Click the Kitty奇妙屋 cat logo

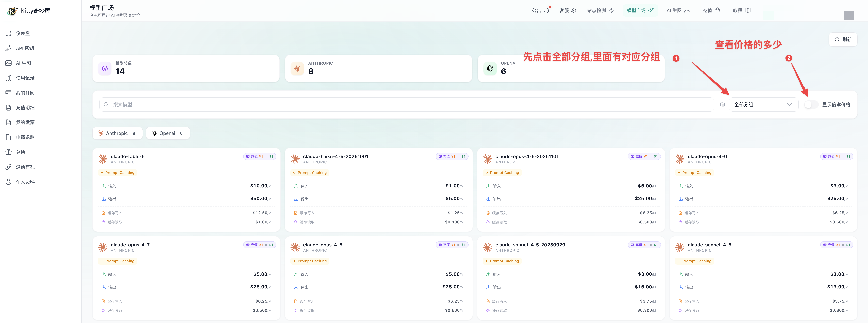pos(12,11)
